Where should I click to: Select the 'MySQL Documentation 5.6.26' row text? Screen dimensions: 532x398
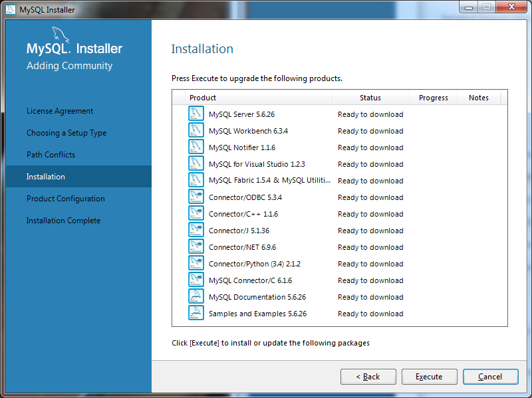(x=257, y=297)
